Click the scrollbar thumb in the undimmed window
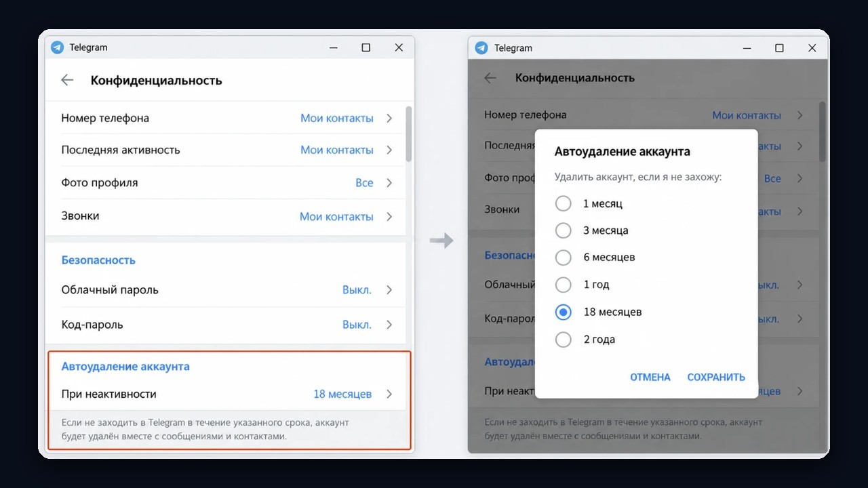 point(409,134)
